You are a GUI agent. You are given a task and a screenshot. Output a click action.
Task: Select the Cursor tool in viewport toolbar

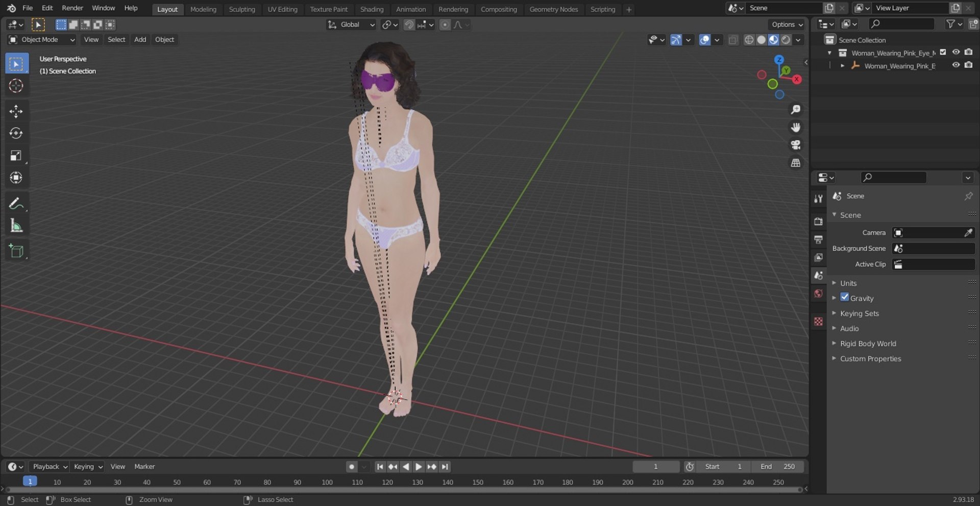(x=16, y=86)
